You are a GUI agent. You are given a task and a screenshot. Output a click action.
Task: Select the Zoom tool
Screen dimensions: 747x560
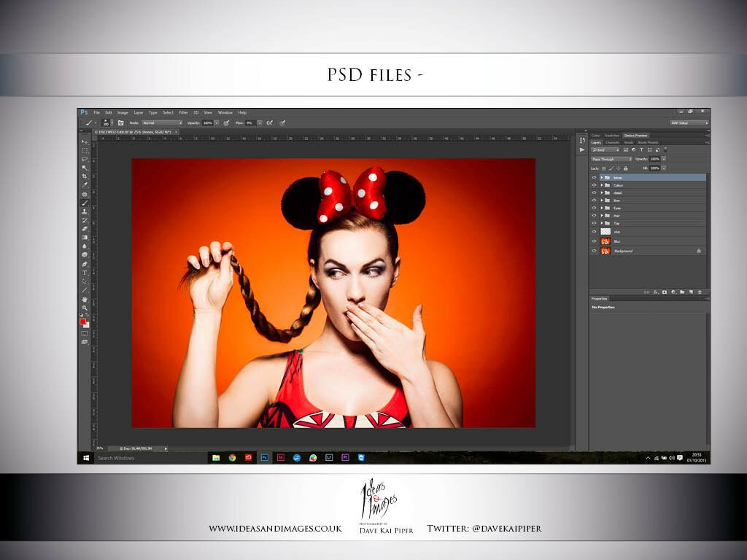pyautogui.click(x=85, y=308)
